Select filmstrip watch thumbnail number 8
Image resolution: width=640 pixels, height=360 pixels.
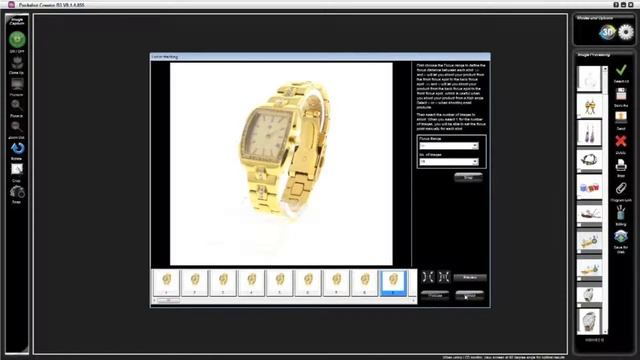pos(365,282)
